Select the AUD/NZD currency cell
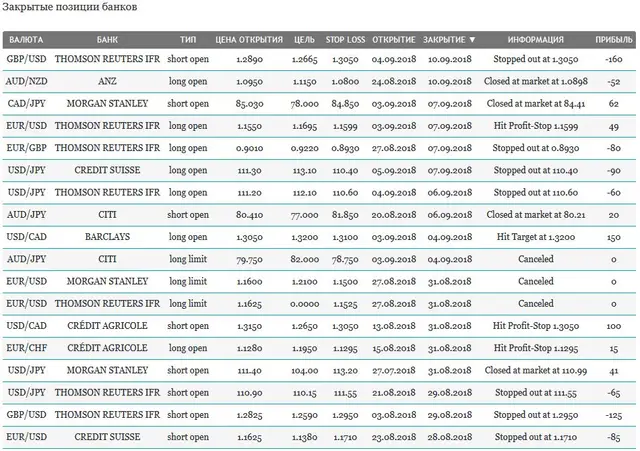This screenshot has height=451, width=640. 26,81
